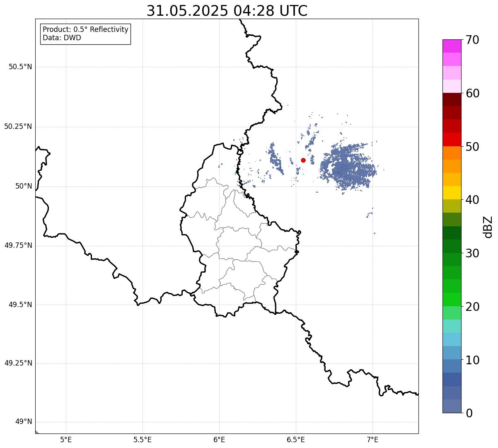The image size is (498, 448).
Task: Click the dark maroon swatch below 60
Action: (452, 99)
